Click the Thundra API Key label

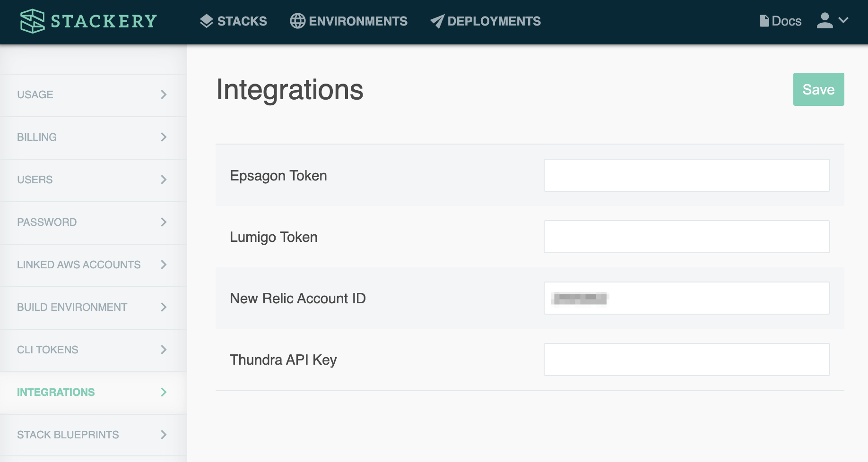coord(283,360)
